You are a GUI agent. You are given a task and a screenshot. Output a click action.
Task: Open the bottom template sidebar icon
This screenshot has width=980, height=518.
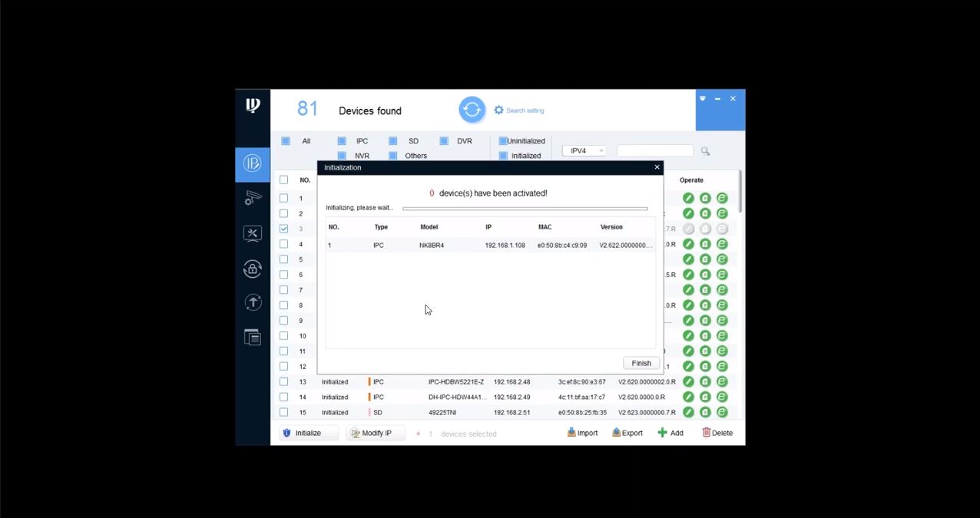(x=253, y=337)
